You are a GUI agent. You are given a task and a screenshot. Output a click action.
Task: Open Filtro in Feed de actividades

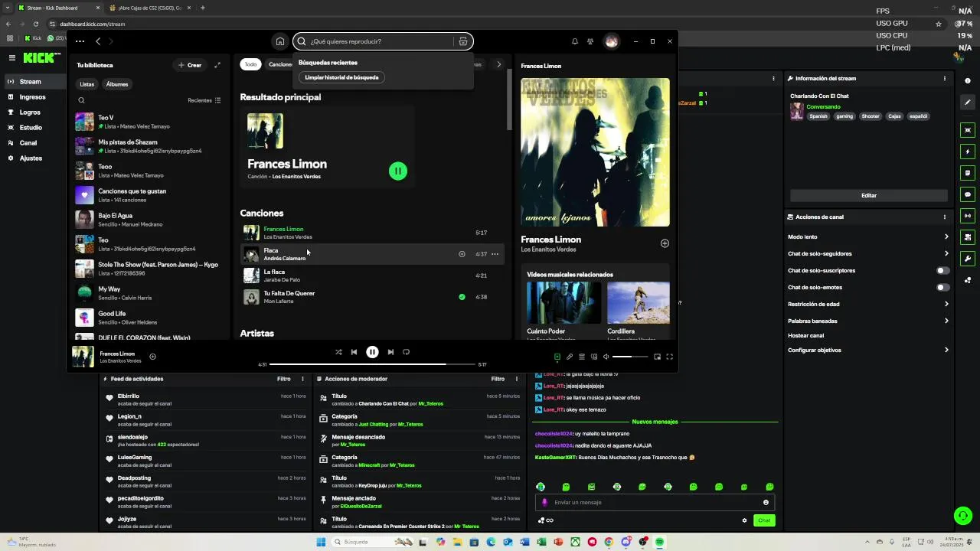[284, 379]
